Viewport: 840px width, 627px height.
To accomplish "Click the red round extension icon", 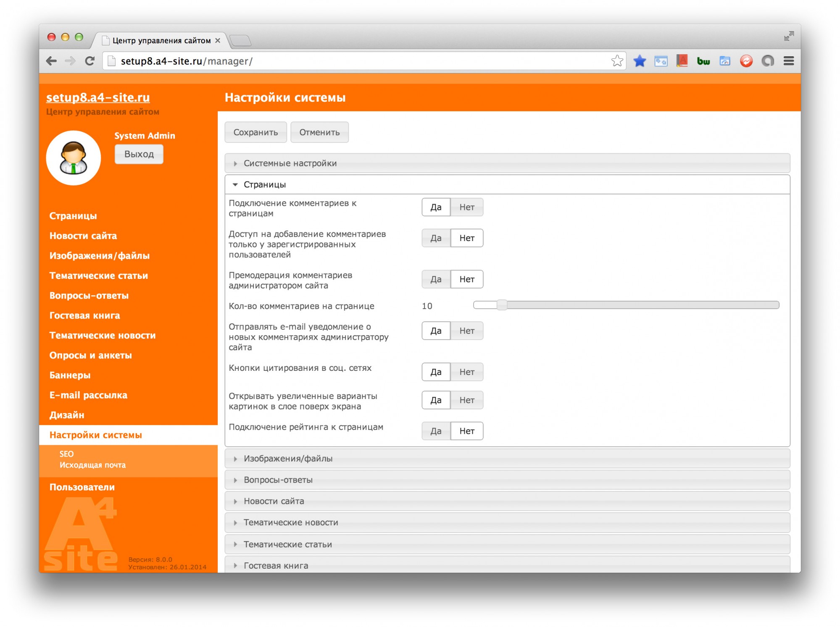I will [x=746, y=61].
